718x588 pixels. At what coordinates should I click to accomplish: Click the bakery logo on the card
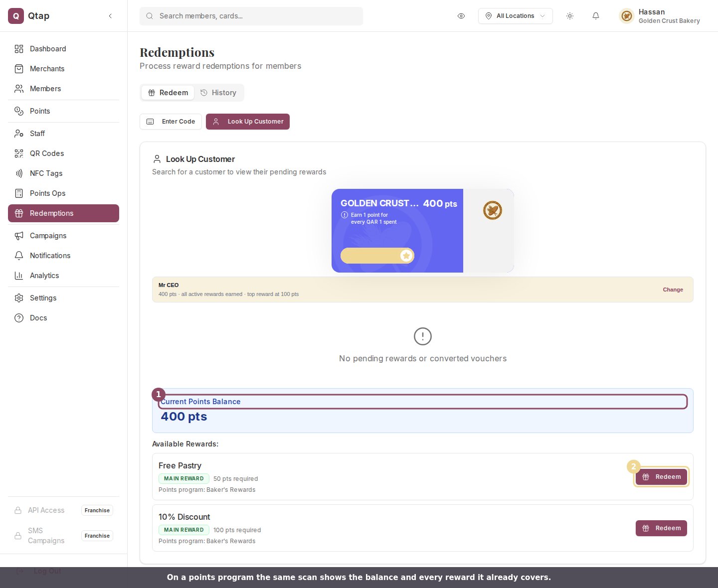point(493,210)
